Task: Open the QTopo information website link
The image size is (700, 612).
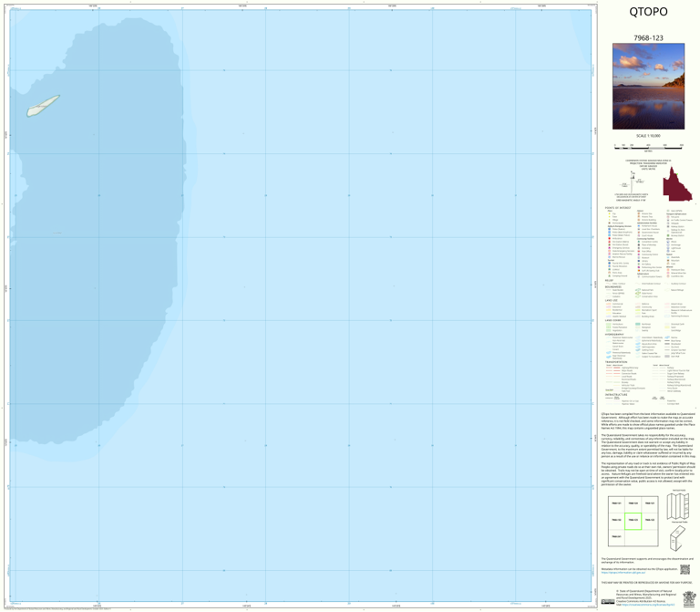Action: coord(623,573)
